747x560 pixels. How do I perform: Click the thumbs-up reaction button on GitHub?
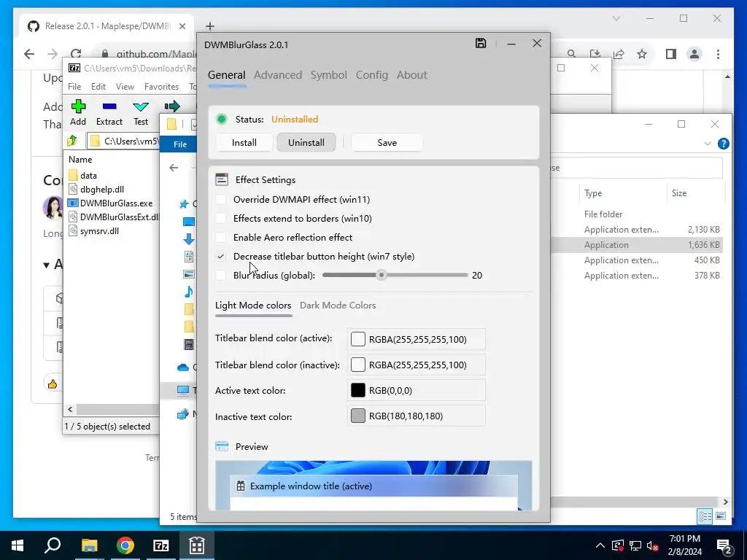[x=53, y=384]
